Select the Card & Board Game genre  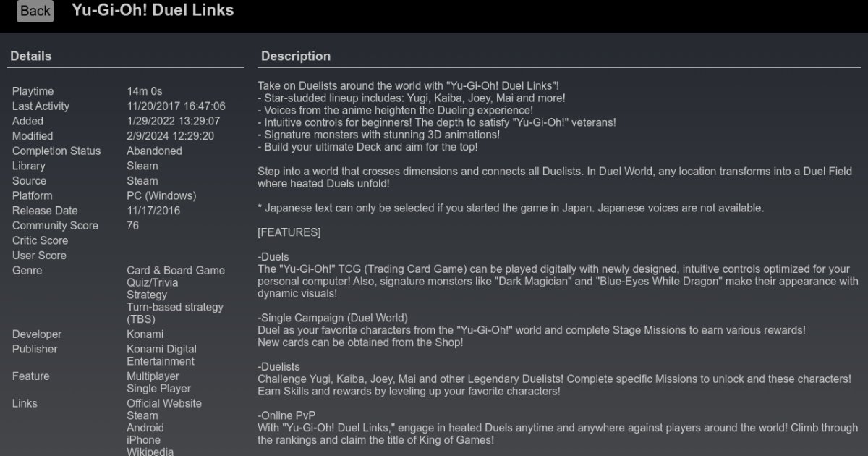(176, 270)
